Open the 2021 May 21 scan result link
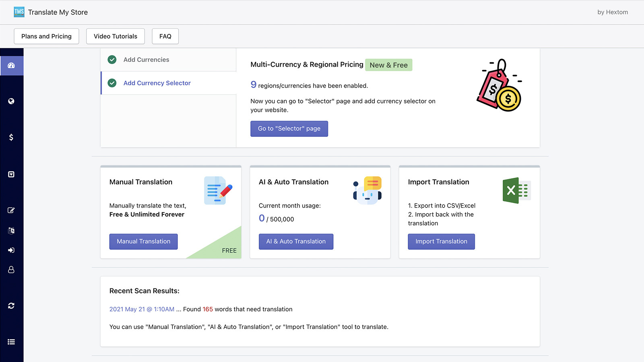 click(x=142, y=309)
